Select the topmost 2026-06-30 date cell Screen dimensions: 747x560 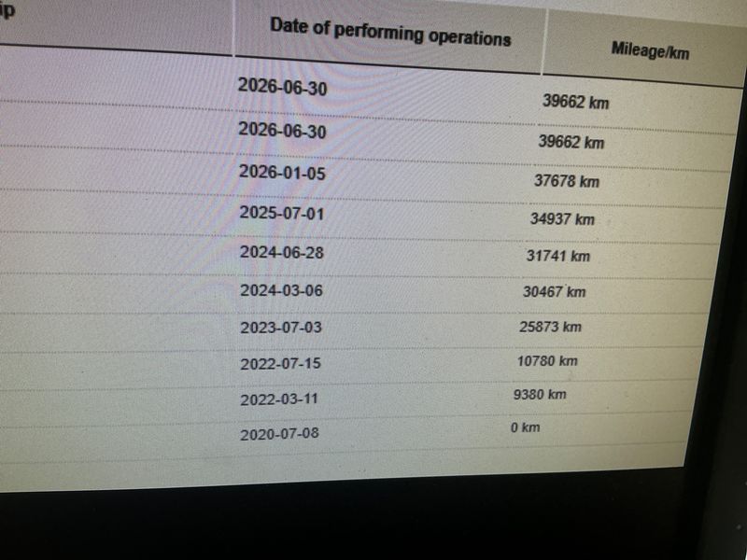pyautogui.click(x=283, y=87)
